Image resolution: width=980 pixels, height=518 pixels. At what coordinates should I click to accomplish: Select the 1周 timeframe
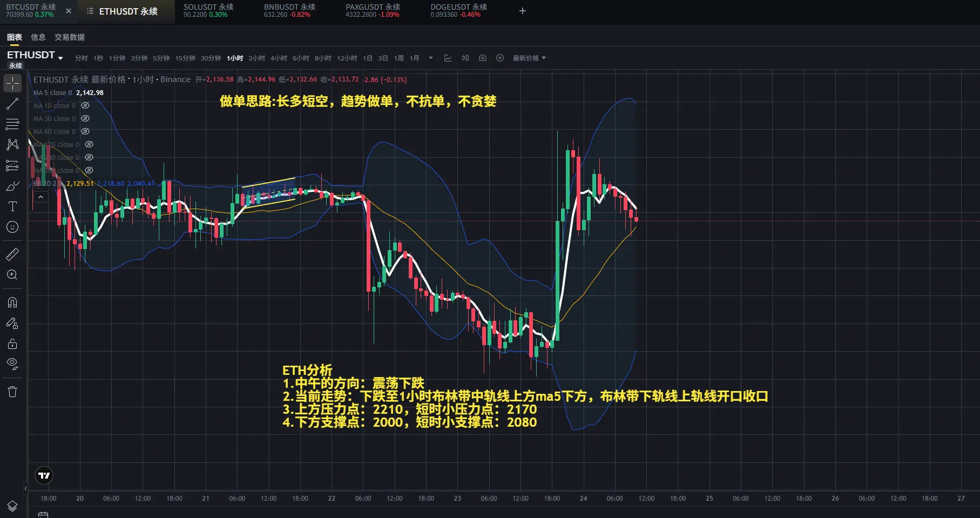click(x=399, y=58)
